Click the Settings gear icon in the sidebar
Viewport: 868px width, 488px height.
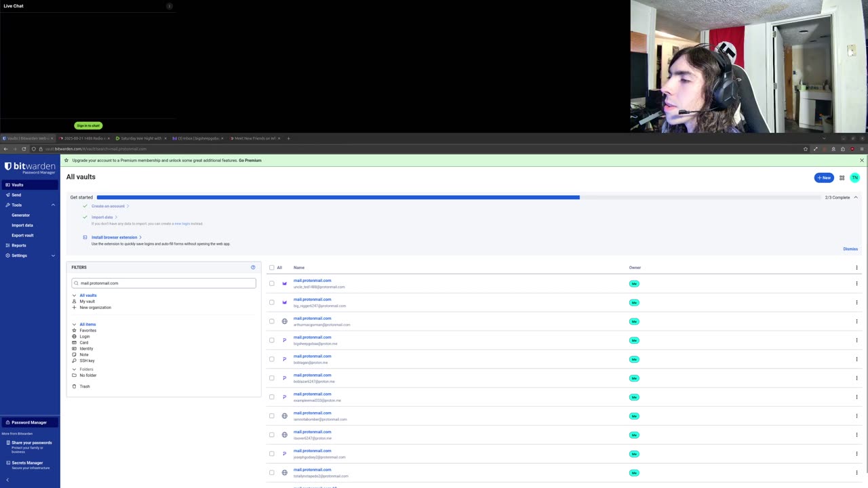7,256
